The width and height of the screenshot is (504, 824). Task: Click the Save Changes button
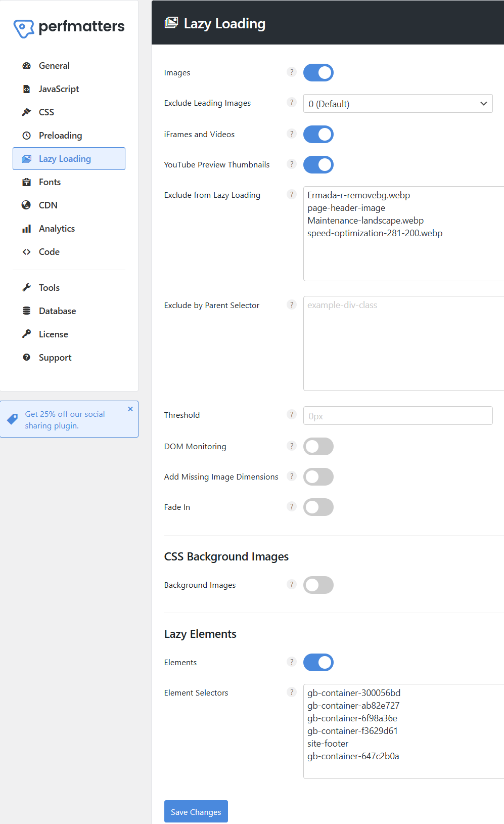pos(196,811)
